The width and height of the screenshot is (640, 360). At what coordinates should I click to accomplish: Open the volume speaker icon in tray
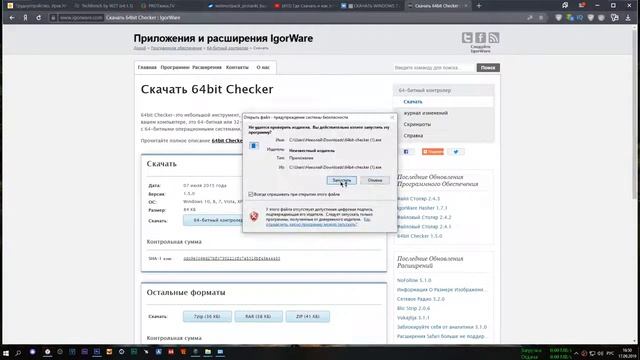pos(600,353)
